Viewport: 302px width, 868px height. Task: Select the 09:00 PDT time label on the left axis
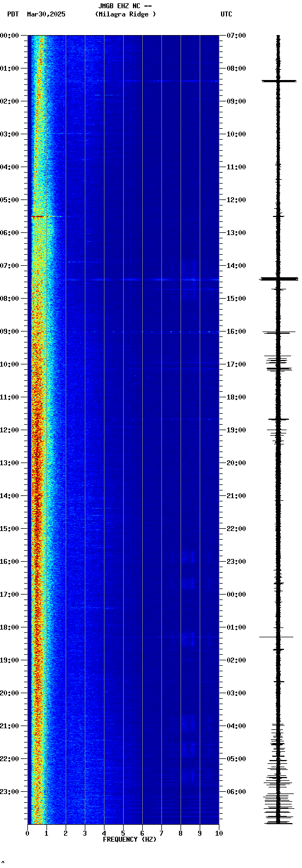[9, 332]
